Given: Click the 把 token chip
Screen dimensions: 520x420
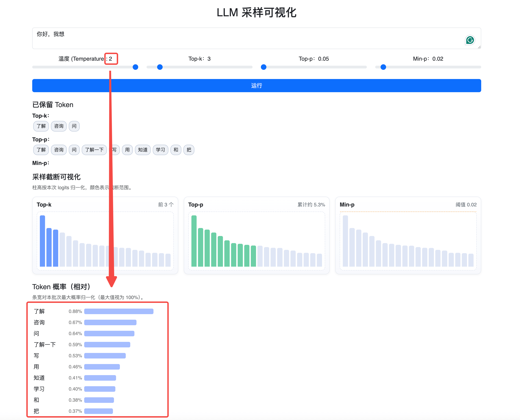Looking at the screenshot, I should 189,150.
